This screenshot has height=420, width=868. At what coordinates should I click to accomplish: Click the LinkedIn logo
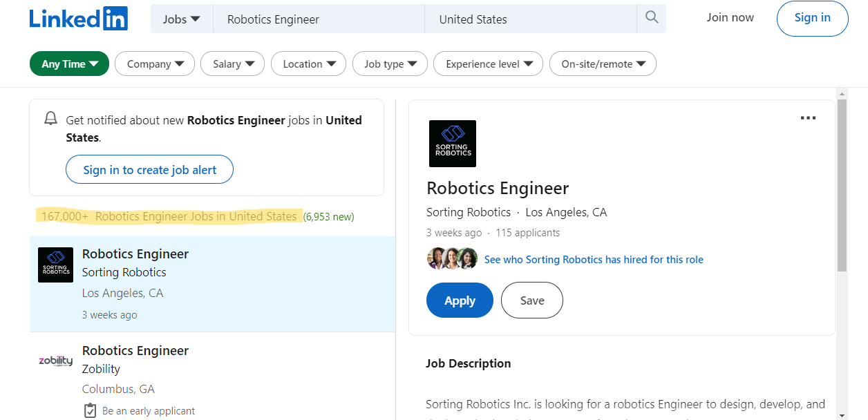(78, 19)
